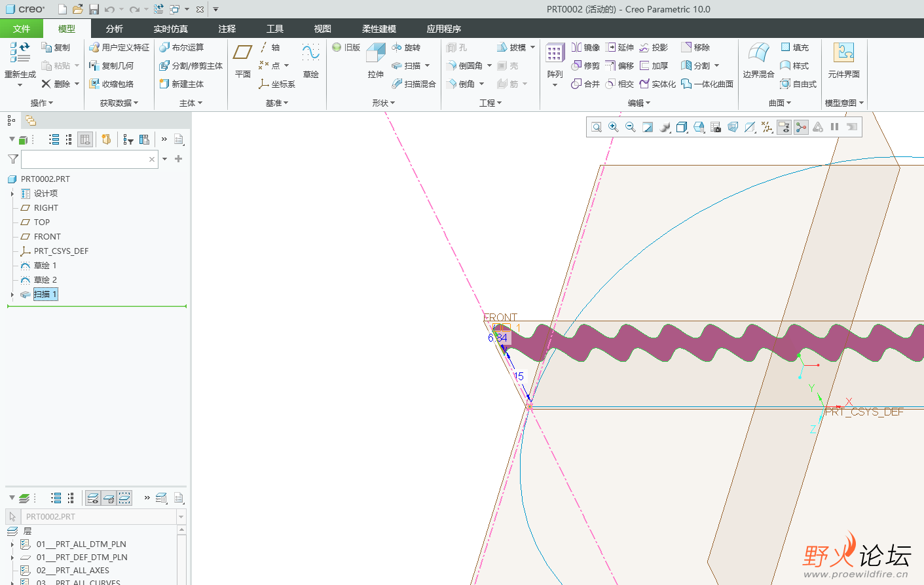Click the 投影 (Project) tool
The image size is (924, 585).
pos(654,48)
